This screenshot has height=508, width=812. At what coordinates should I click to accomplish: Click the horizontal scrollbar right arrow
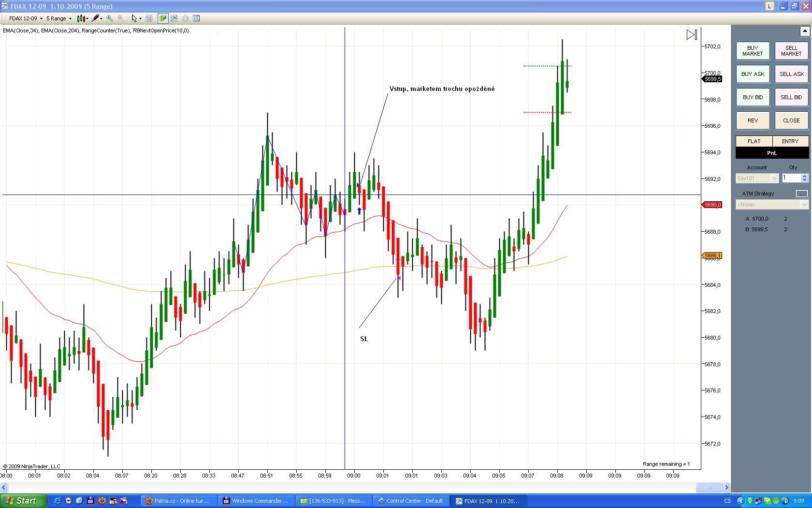click(726, 488)
